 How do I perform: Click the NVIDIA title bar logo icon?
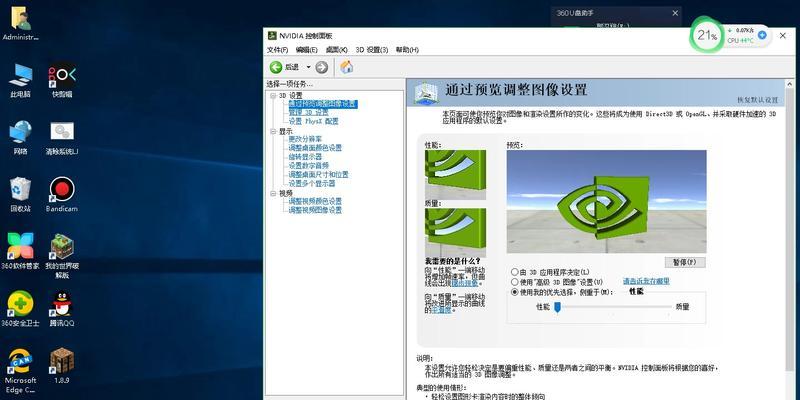[x=272, y=35]
